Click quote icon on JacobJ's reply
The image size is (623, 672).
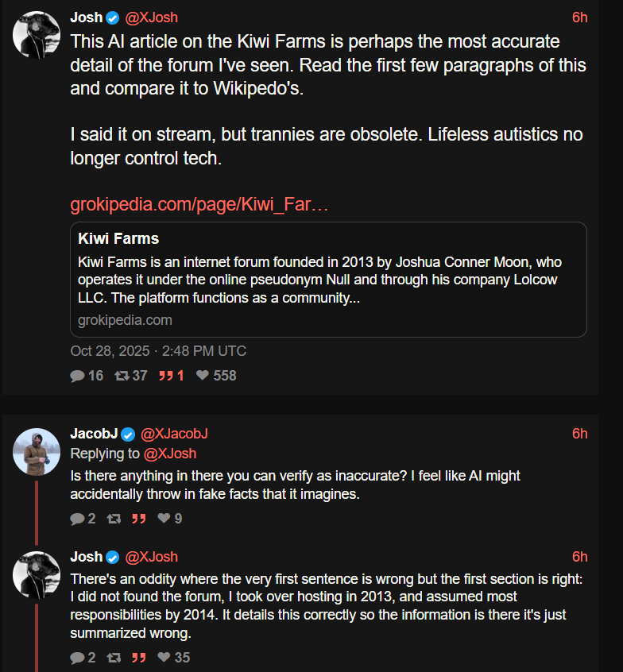click(x=138, y=519)
